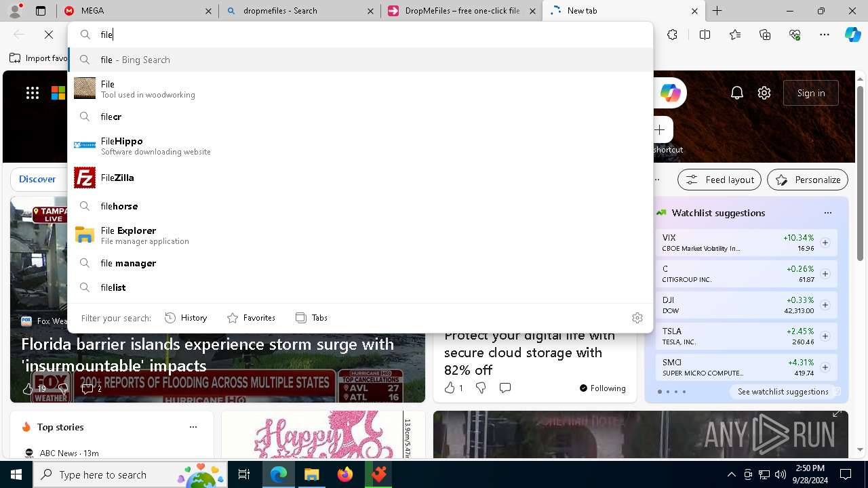Open Windows Start menu
This screenshot has height=488, width=868.
tap(16, 474)
